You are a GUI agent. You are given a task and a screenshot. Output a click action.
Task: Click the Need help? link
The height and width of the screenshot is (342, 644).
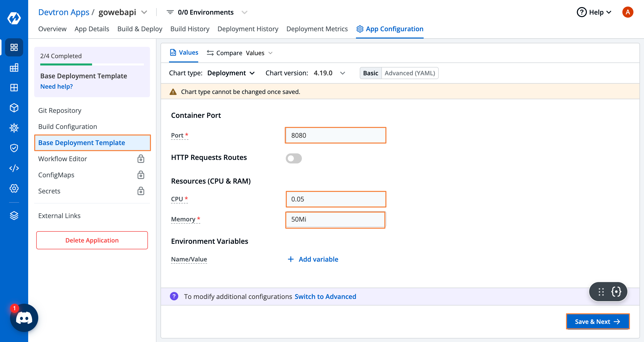coord(56,86)
